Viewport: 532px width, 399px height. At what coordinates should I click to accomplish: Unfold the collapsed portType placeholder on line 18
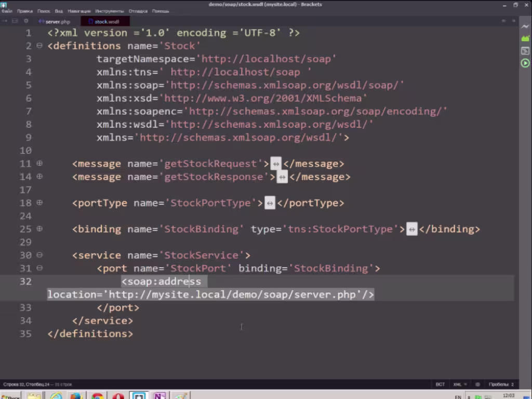coord(270,203)
